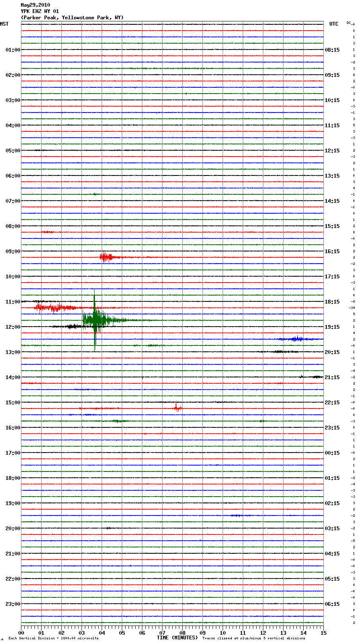Click the 12:15 UTC time label
357x644 pixels.
332,151
